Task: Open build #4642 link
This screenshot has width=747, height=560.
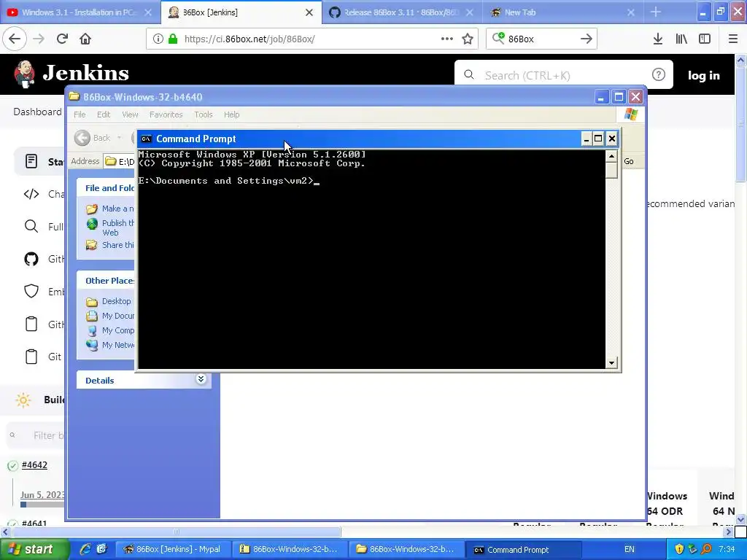Action: 34,464
